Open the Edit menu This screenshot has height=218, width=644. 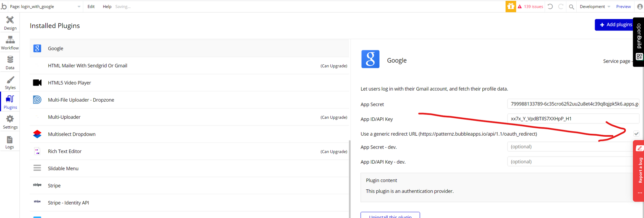pos(91,6)
